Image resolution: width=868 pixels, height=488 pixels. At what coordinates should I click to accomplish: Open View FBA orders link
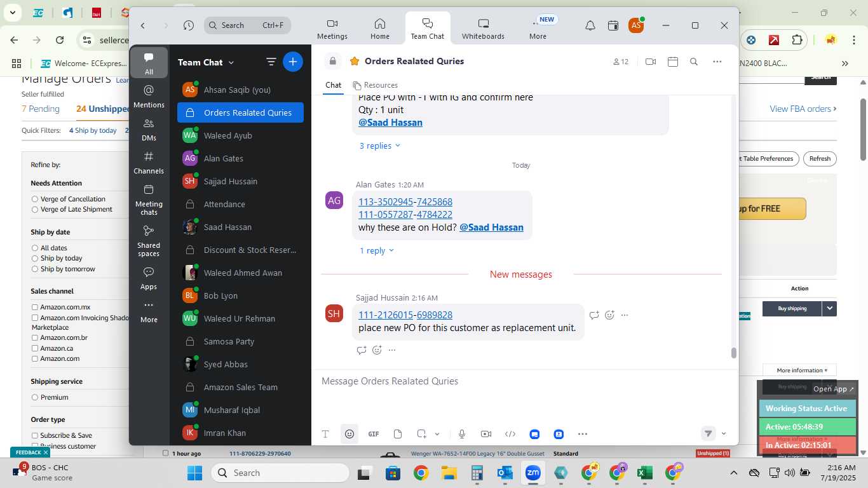pos(803,109)
